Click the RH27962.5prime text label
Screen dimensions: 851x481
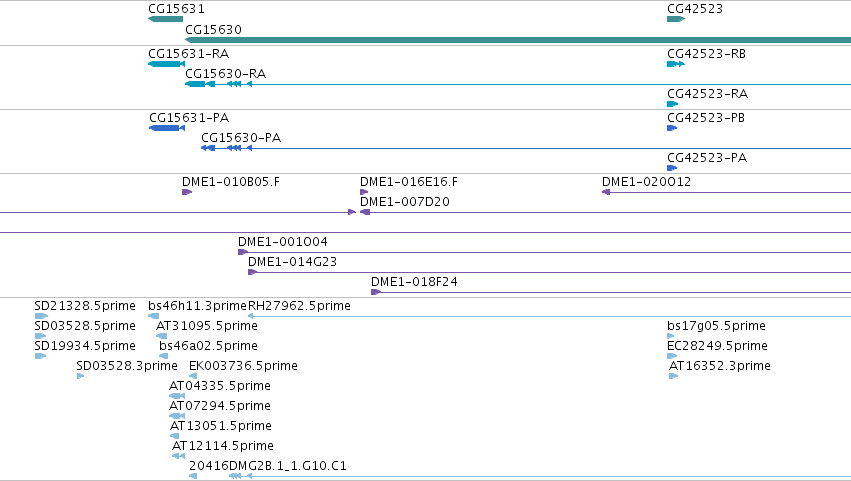(299, 306)
